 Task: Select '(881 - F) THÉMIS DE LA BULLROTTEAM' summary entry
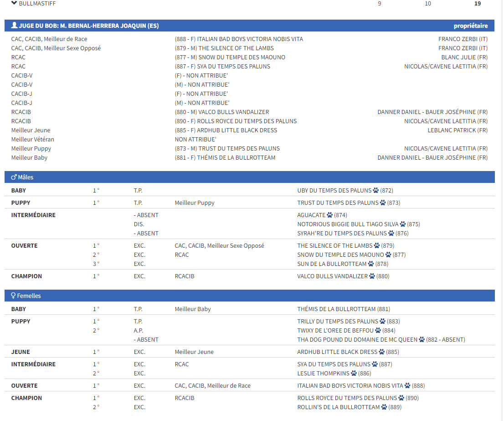pyautogui.click(x=225, y=158)
